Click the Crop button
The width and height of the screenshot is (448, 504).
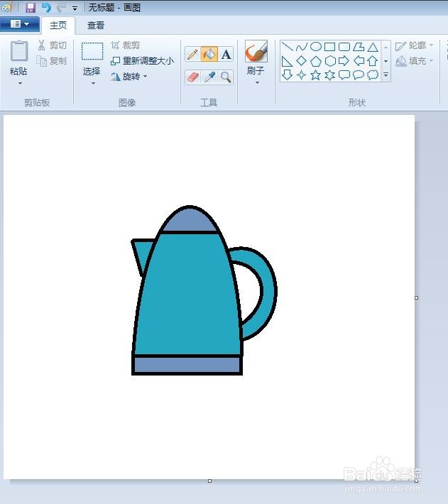(x=126, y=45)
